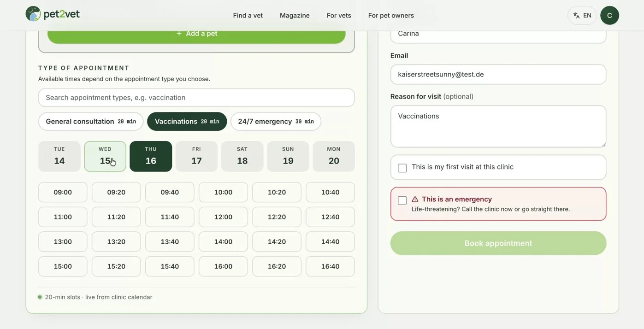Select Wednesday 15 date
Viewport: 644px width, 329px height.
pos(105,156)
